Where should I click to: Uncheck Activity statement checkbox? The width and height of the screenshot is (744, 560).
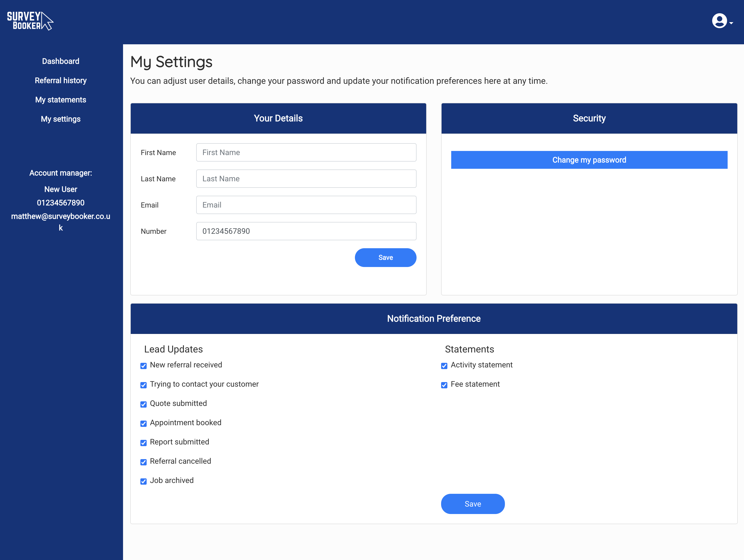(x=444, y=366)
